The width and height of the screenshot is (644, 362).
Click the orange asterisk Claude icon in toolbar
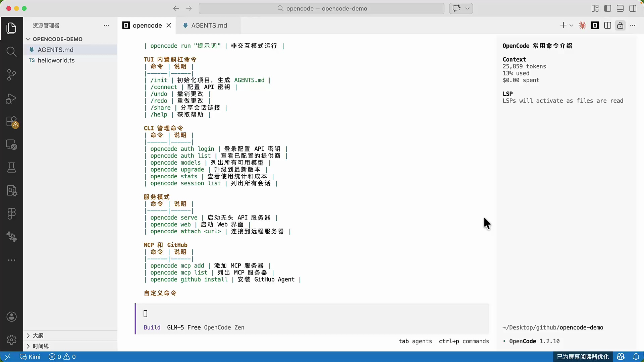(583, 25)
